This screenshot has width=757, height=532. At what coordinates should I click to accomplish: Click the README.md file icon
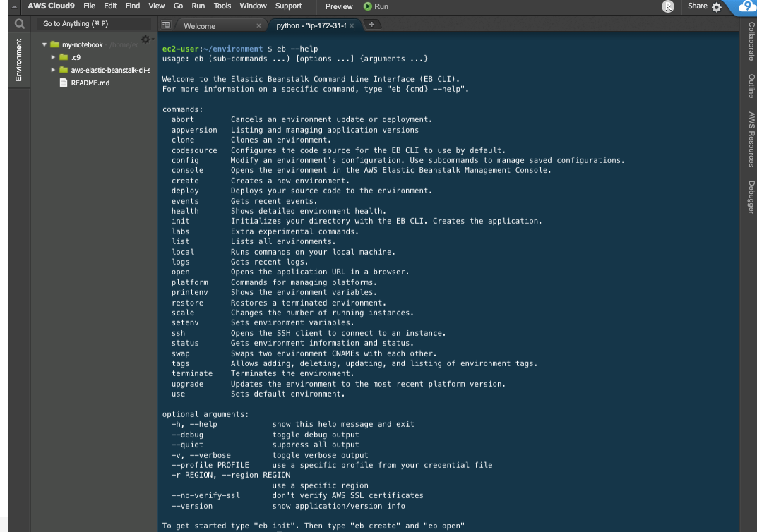64,83
